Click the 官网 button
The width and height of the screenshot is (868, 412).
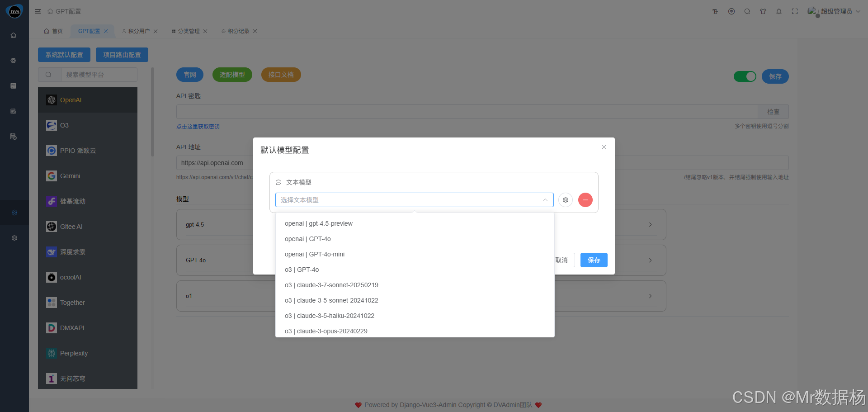[190, 75]
